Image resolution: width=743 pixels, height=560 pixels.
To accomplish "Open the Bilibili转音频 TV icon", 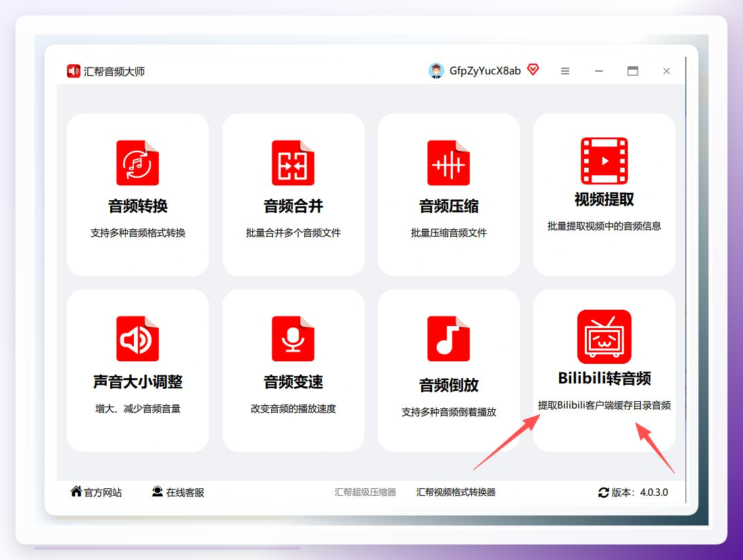I will pyautogui.click(x=604, y=337).
